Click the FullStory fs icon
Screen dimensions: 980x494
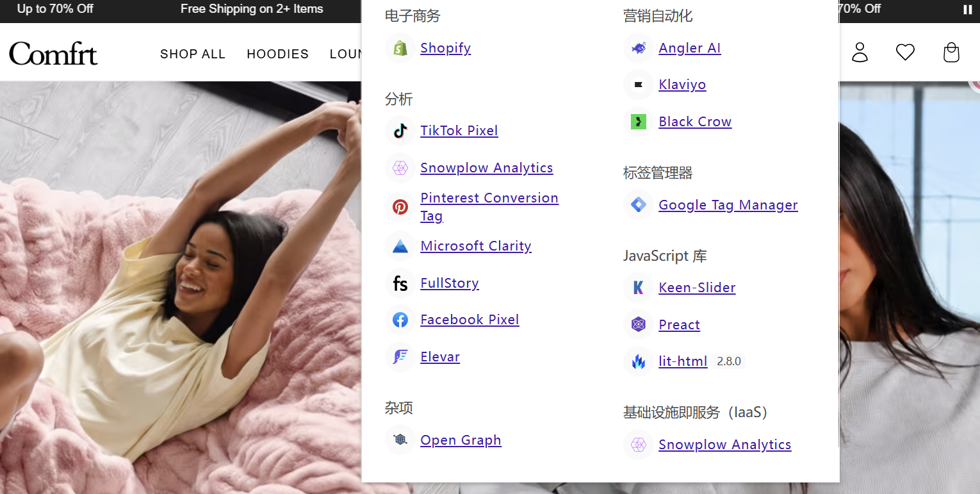point(400,283)
